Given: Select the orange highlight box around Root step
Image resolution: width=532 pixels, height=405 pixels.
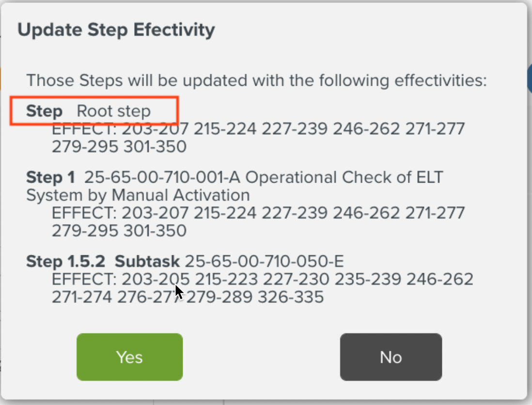Looking at the screenshot, I should click(94, 110).
